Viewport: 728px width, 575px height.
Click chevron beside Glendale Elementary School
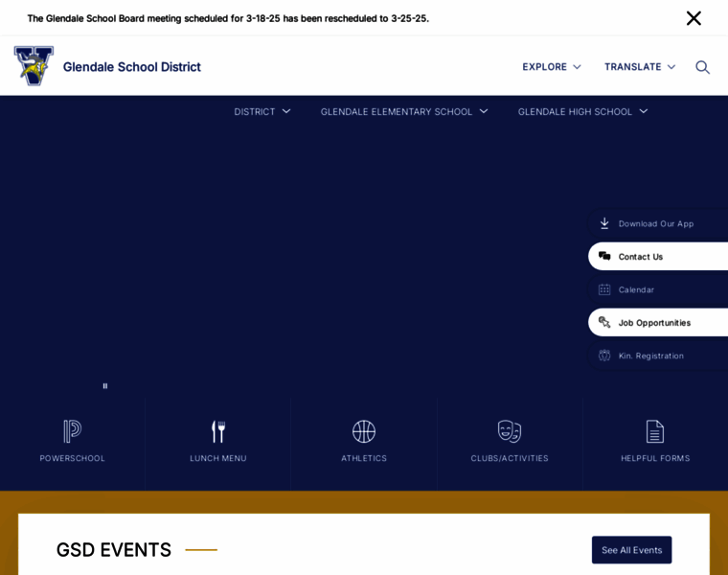point(484,111)
